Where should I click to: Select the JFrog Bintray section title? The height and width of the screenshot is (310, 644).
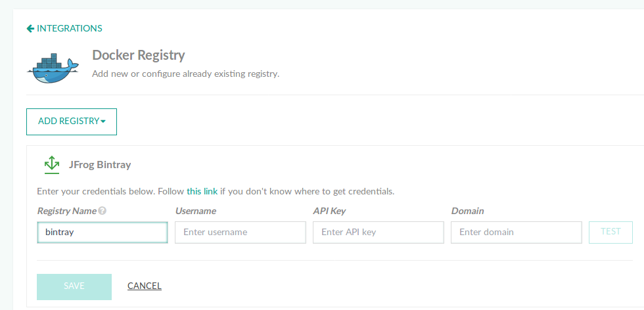tap(100, 165)
